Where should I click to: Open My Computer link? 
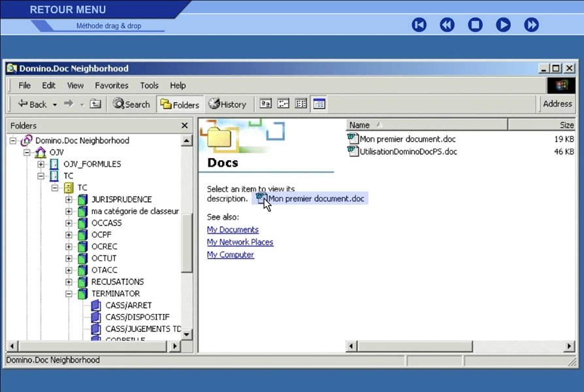231,255
